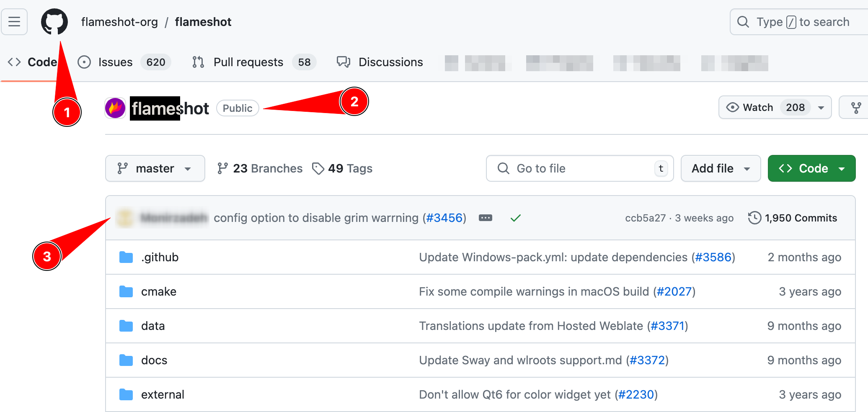Open the Update Windows-pack.yml commit message
The image size is (868, 412).
coord(553,257)
